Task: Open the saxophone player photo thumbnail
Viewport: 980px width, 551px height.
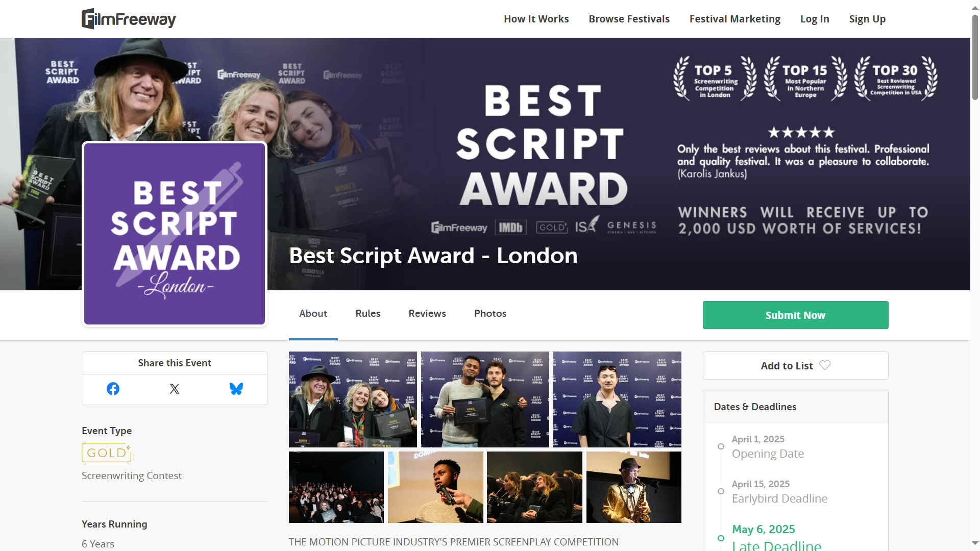Action: [x=633, y=487]
